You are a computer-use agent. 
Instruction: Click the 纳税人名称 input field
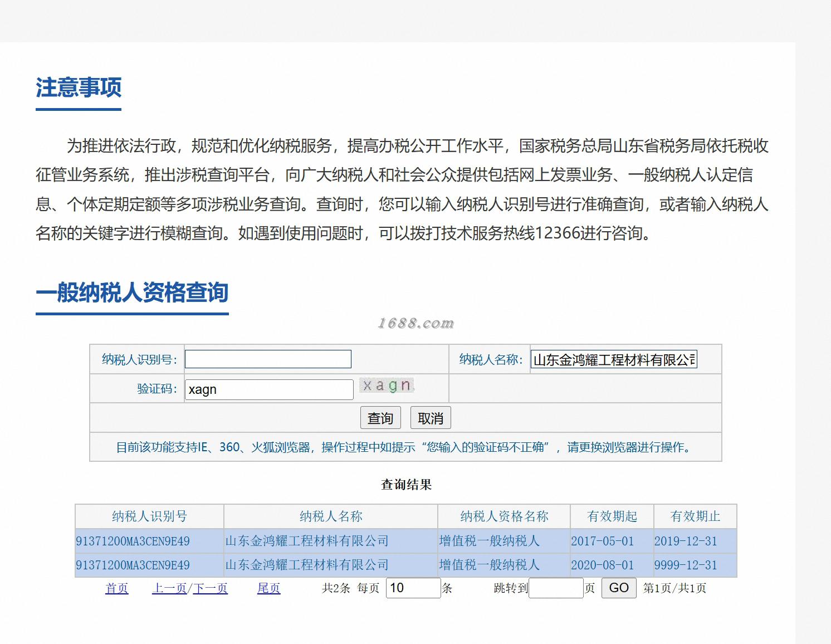(614, 359)
